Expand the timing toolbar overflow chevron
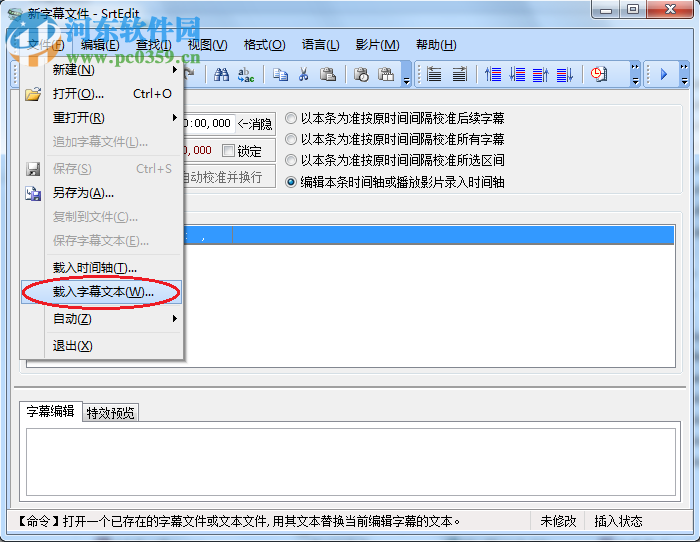 pos(635,74)
